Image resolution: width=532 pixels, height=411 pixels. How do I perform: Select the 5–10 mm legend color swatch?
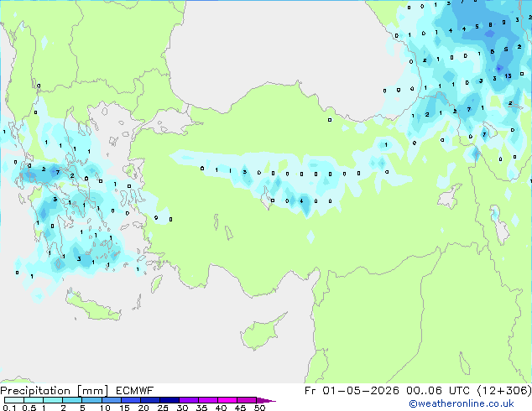(x=91, y=400)
